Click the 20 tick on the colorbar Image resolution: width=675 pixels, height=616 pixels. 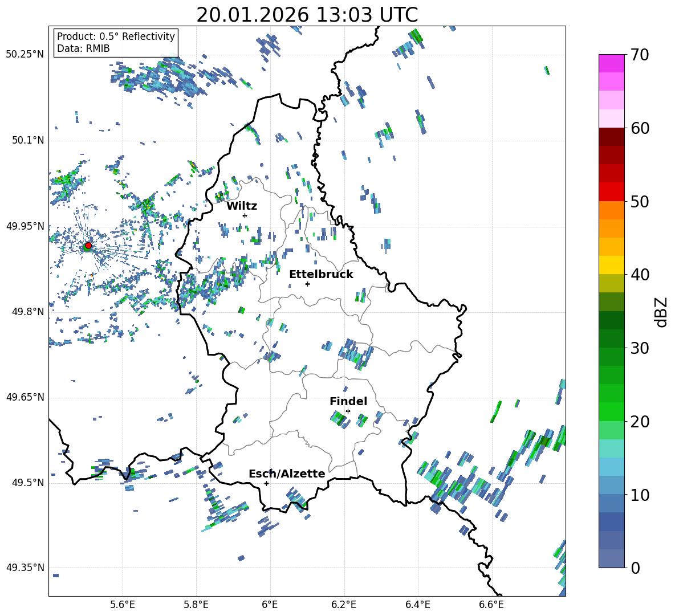[x=639, y=421]
